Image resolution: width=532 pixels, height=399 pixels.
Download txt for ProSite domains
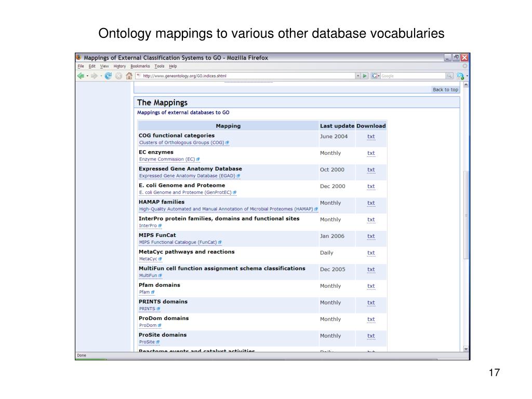371,336
